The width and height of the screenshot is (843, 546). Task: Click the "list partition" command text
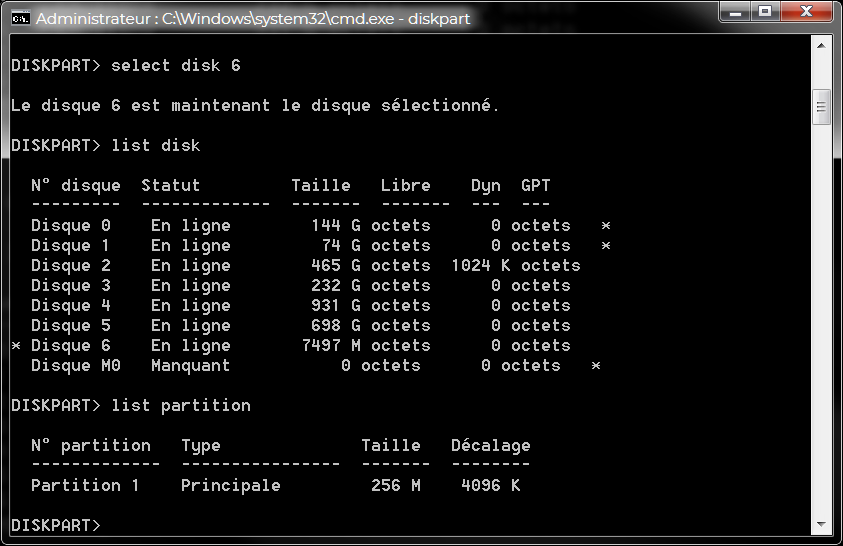click(x=180, y=406)
